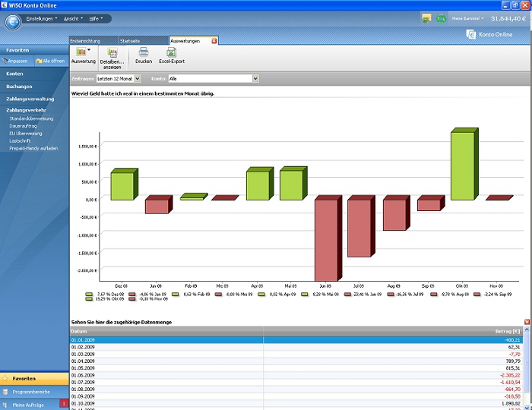Screen dimensions: 532x410
Task: Open the Konto dropdown showing Alle
Action: pyautogui.click(x=255, y=78)
